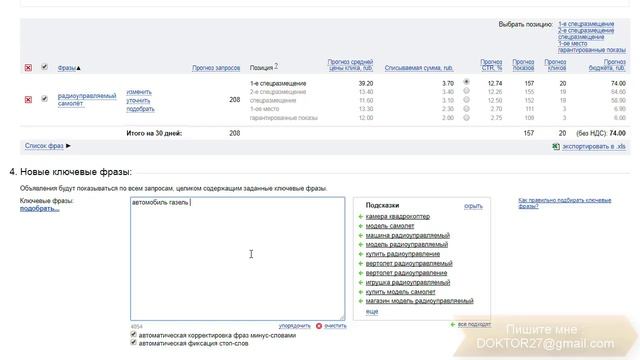Click plus icon beside 'купить модель самолет'
The height and width of the screenshot is (360, 640).
coord(360,292)
